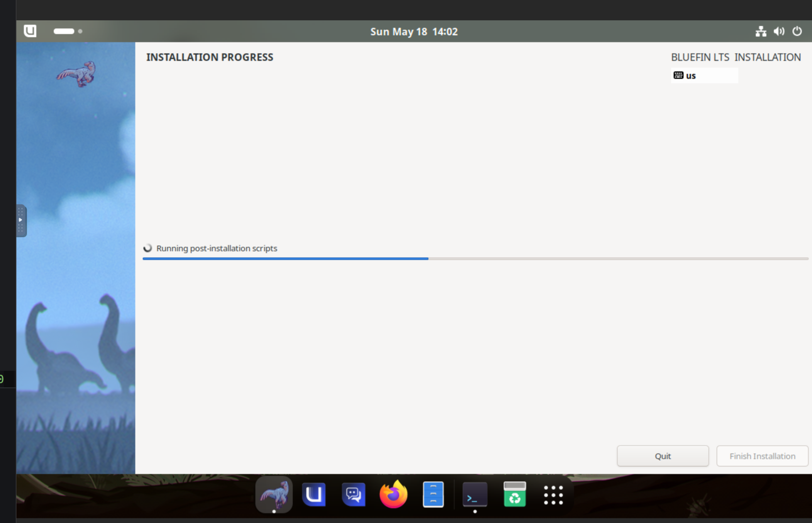Screen dimensions: 812x523
Task: Open the Bluefin dinosaur installer in dock
Action: pos(274,494)
